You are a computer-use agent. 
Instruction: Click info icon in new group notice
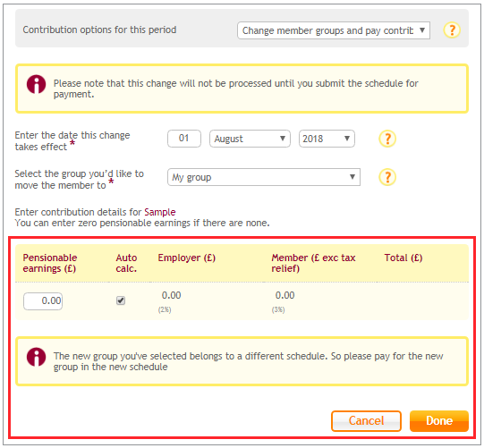pos(36,357)
